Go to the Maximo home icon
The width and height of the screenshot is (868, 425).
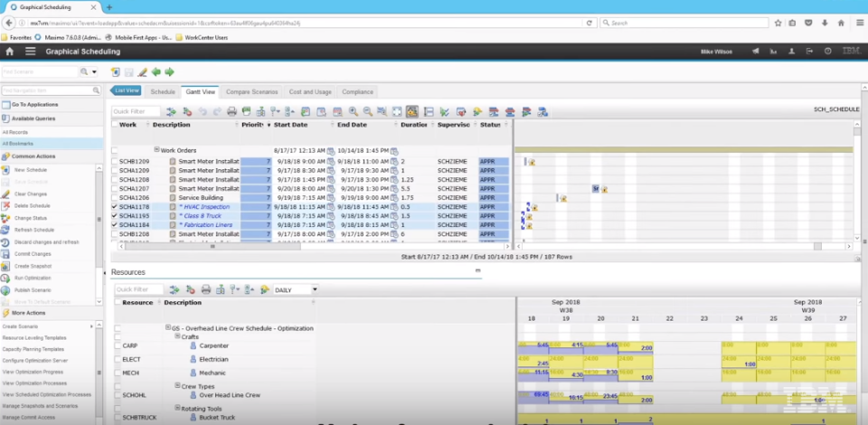9,52
